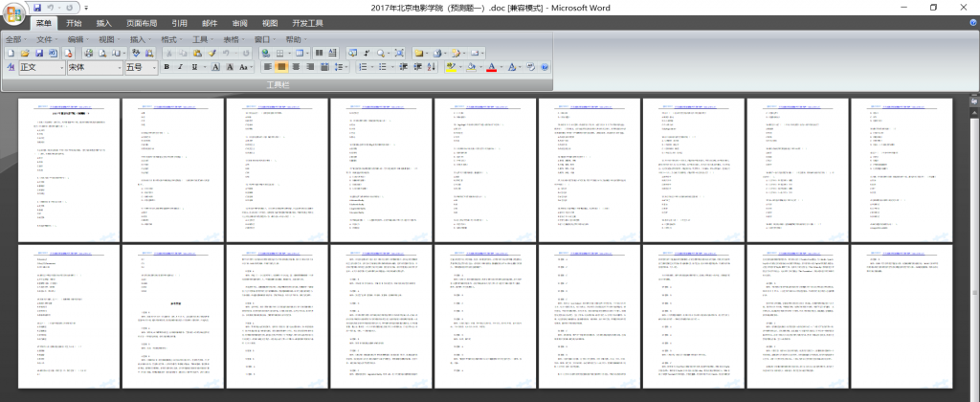Click the Paste clipboard icon
Screen dimensions: 980x402
pos(197,54)
